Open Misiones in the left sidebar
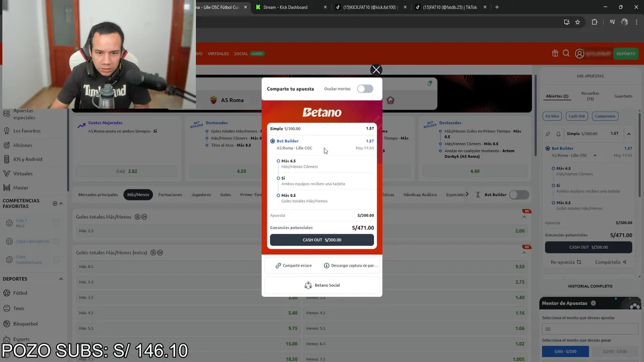 [23, 145]
